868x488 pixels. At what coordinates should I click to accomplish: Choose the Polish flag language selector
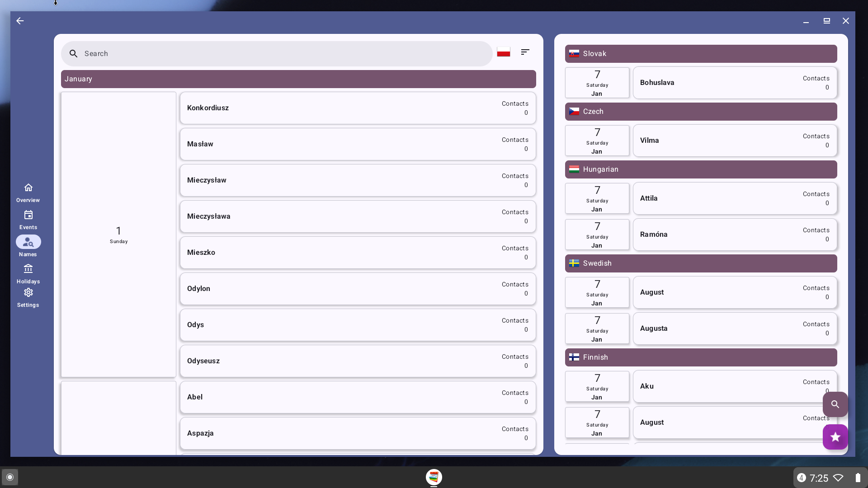click(x=503, y=52)
